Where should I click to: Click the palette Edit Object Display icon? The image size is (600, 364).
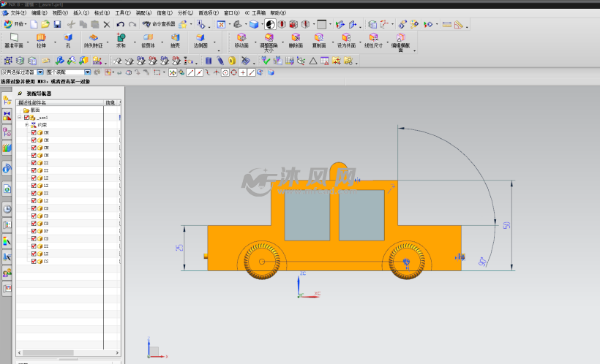[414, 24]
